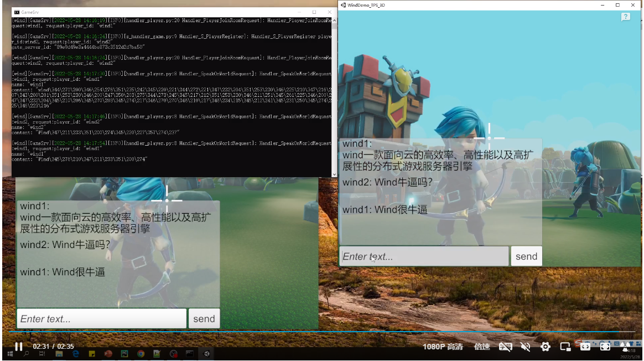Enable picture-in-picture mode
The height and width of the screenshot is (361, 644).
(565, 347)
